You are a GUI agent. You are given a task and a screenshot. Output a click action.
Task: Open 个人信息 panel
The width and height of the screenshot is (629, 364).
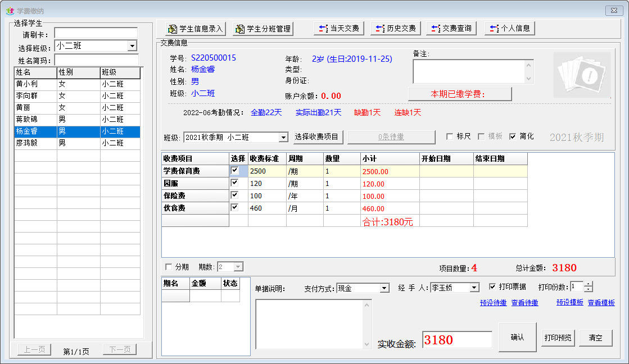pos(510,28)
